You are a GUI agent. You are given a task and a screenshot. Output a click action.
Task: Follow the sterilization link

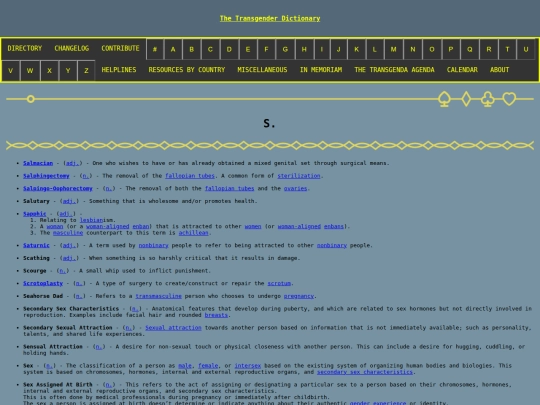(x=299, y=176)
